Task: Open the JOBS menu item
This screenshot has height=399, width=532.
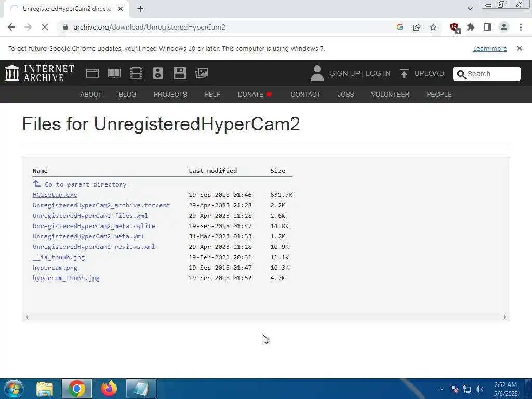Action: [345, 95]
